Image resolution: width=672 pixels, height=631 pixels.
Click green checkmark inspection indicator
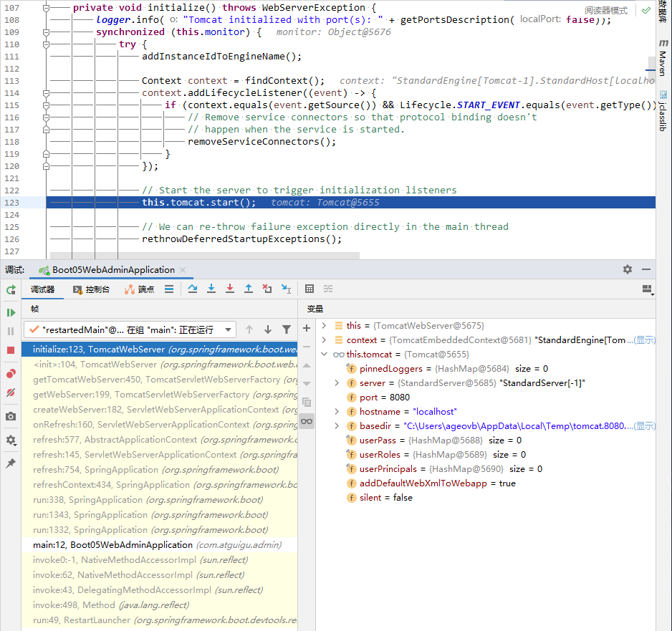pos(646,10)
